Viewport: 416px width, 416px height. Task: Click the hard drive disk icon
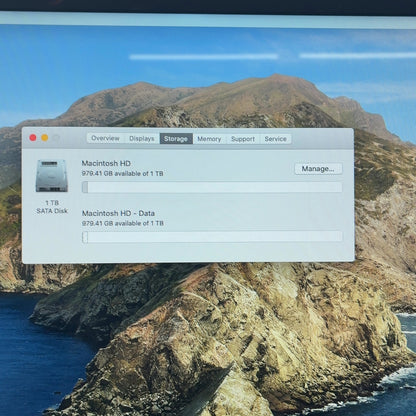(52, 176)
